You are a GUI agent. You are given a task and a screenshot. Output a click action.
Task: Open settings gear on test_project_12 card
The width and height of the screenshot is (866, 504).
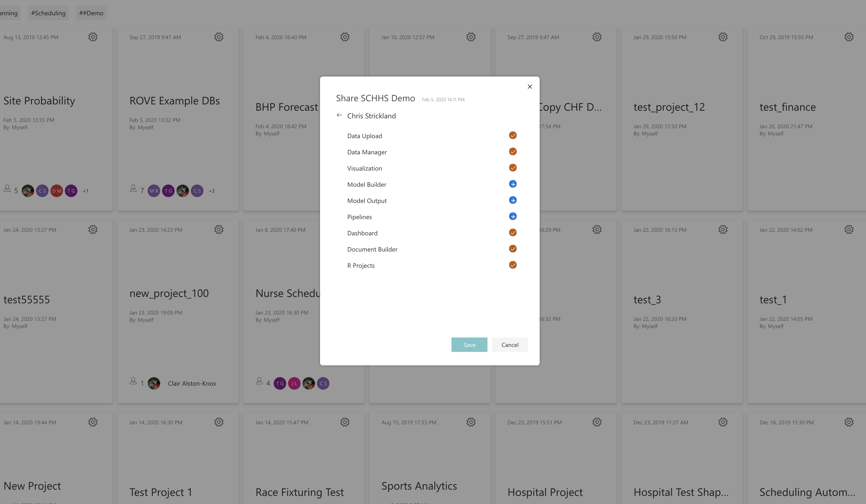coord(723,37)
